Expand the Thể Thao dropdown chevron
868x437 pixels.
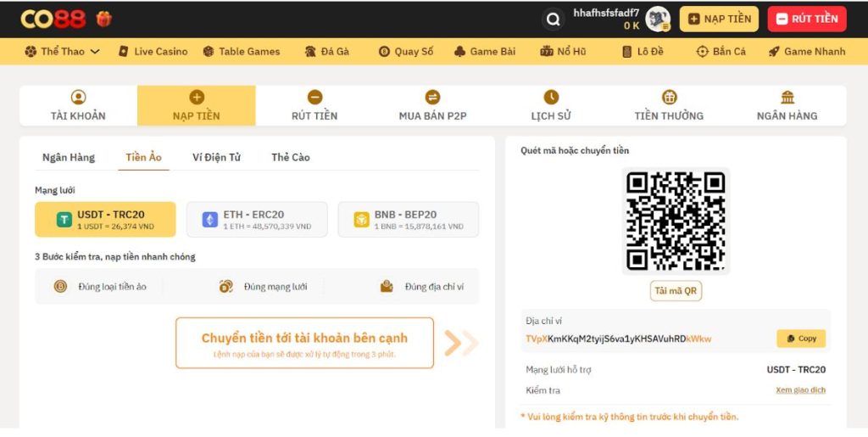95,52
